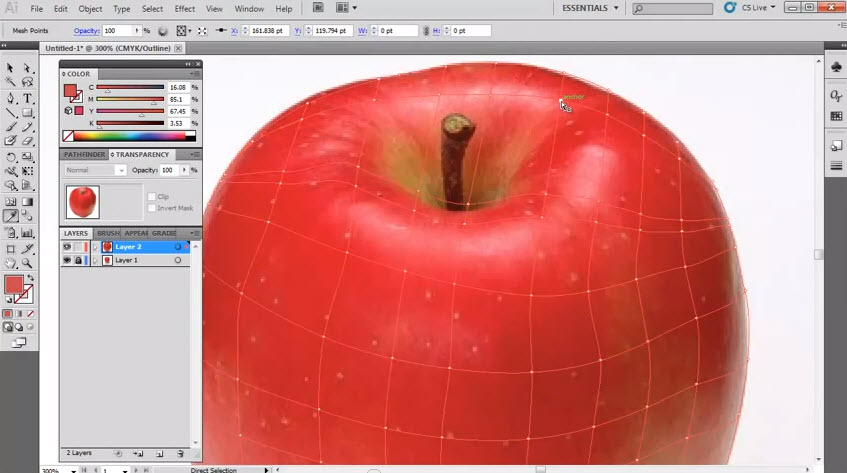Screen dimensions: 847x473
Task: Pick the Rectangle tool
Action: tap(27, 113)
